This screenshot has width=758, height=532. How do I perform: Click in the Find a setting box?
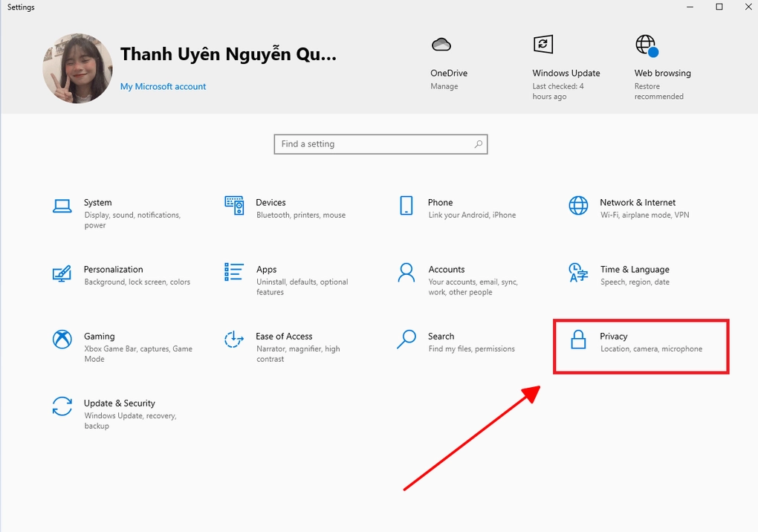(375, 144)
